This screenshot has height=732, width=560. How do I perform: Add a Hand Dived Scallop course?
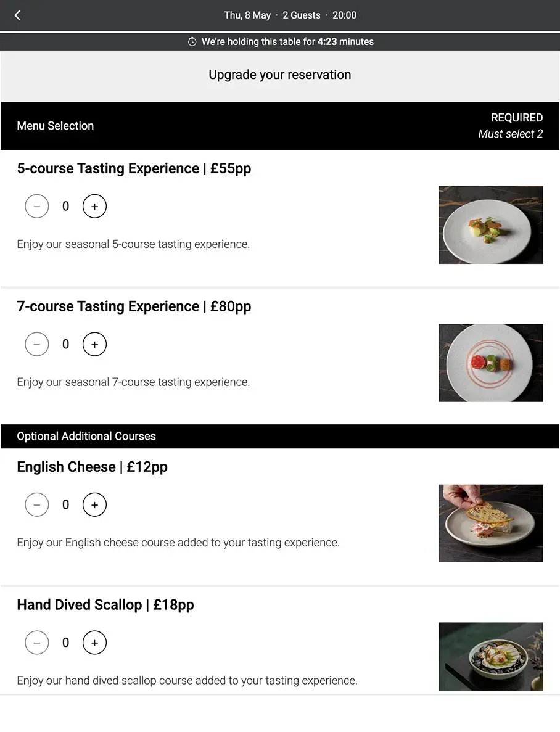point(95,643)
